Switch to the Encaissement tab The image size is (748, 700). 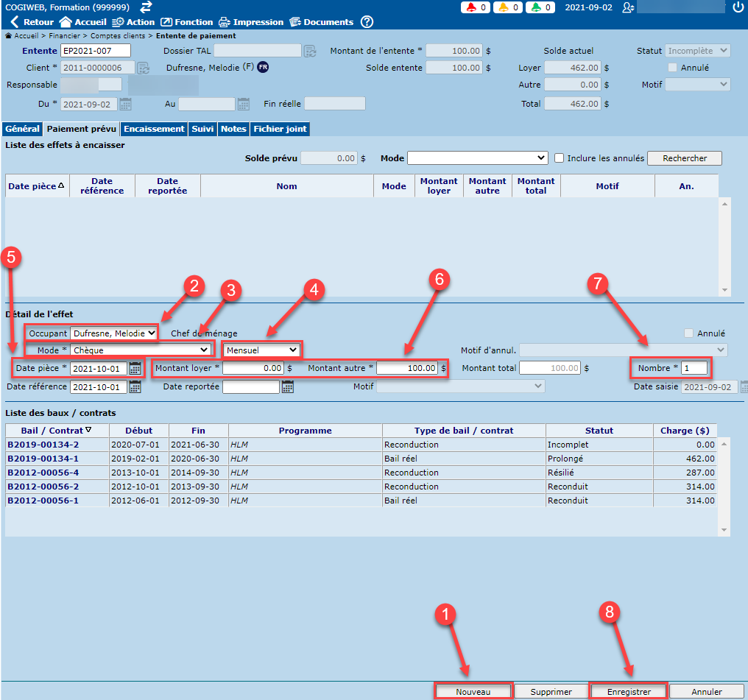click(x=154, y=129)
